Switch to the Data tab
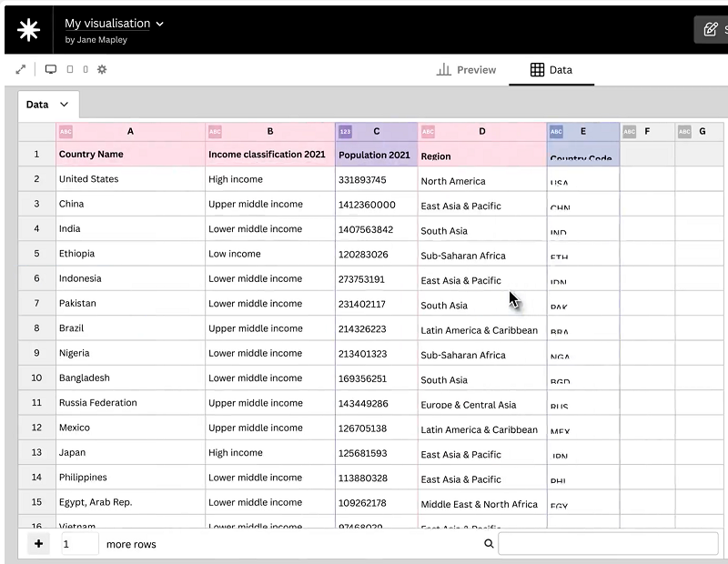Screen dimensions: 728x564 pos(551,70)
